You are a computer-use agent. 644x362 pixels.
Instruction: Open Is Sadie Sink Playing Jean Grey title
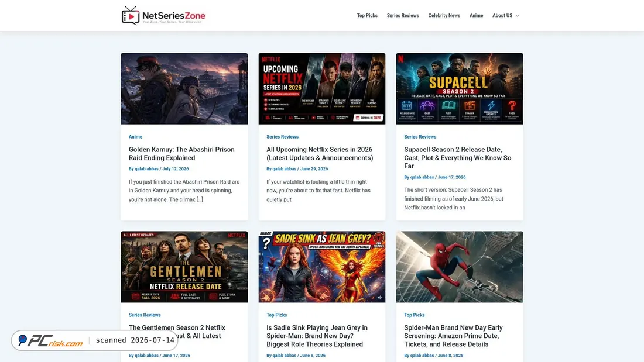[x=317, y=336]
